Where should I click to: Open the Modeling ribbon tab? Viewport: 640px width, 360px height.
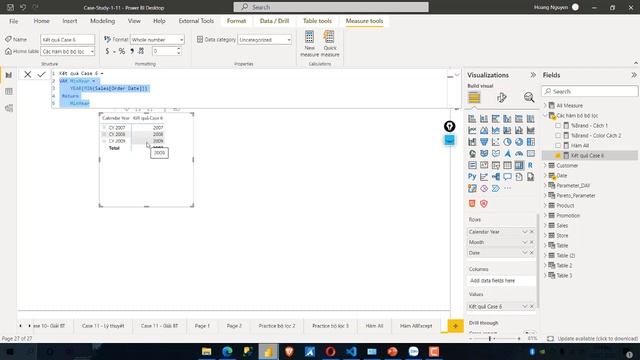pos(102,21)
